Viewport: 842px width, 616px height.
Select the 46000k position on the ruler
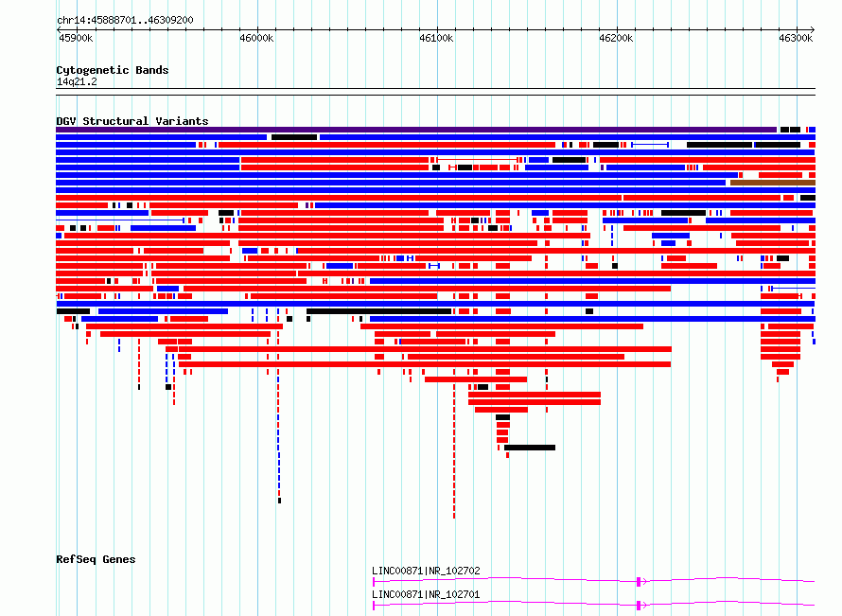click(256, 38)
